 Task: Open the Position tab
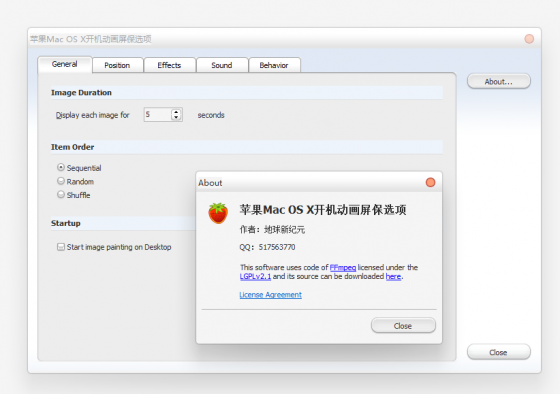pyautogui.click(x=117, y=65)
